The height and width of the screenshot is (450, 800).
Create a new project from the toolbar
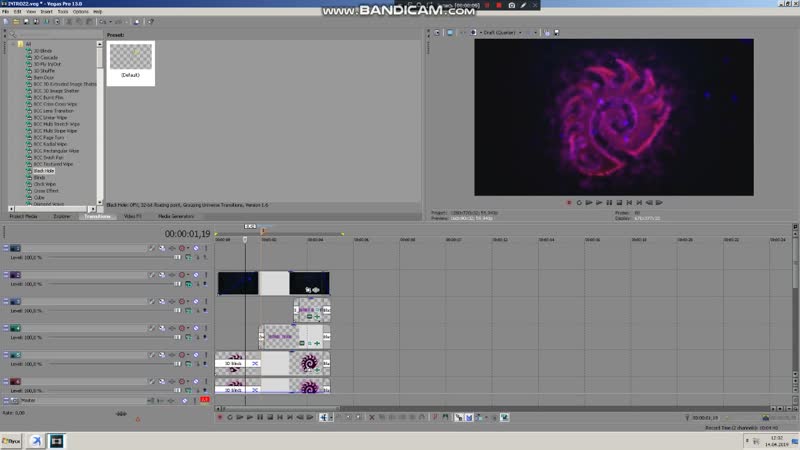[6, 22]
